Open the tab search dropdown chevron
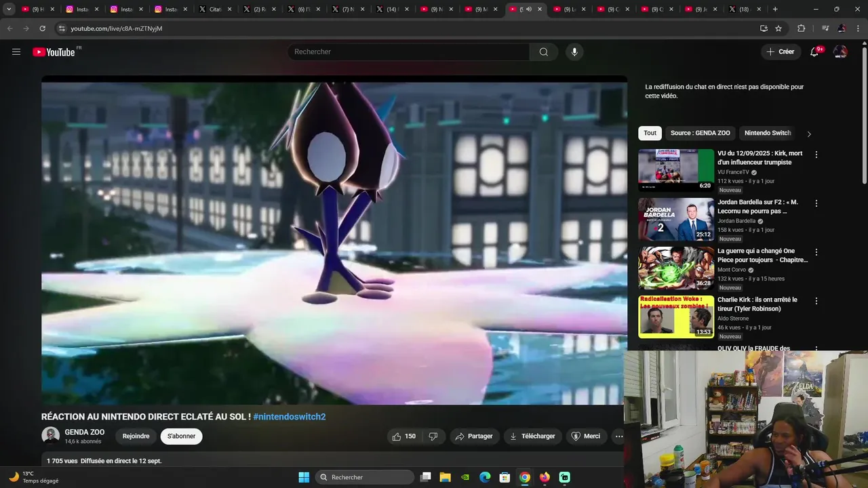 (9, 9)
